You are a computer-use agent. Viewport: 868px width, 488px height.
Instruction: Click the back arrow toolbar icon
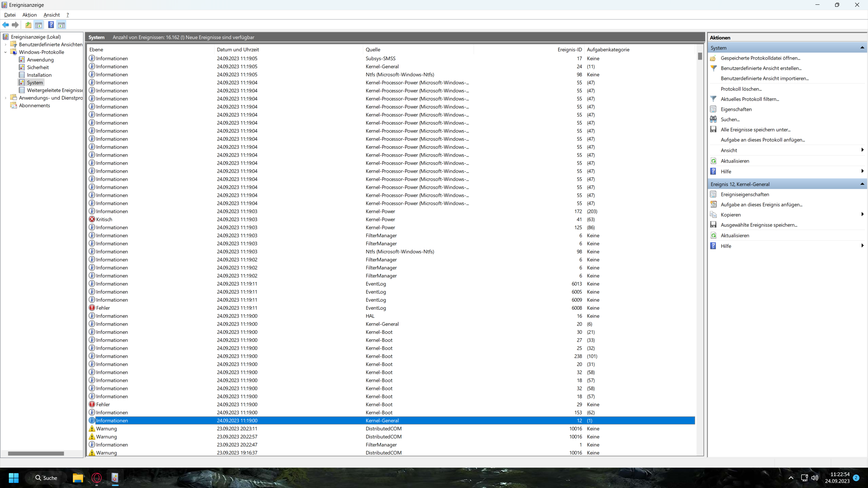coord(6,25)
